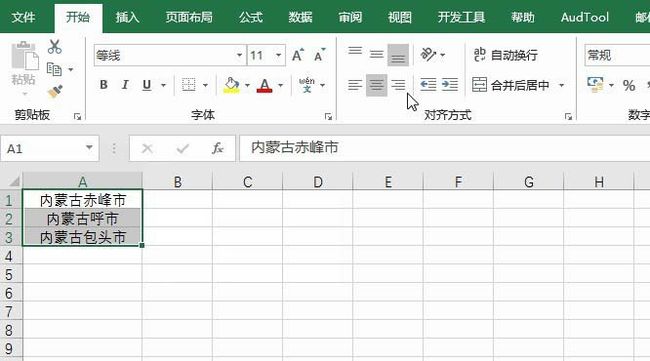Viewport: 650px width, 361px height.
Task: Toggle Italic formatting
Action: 125,85
